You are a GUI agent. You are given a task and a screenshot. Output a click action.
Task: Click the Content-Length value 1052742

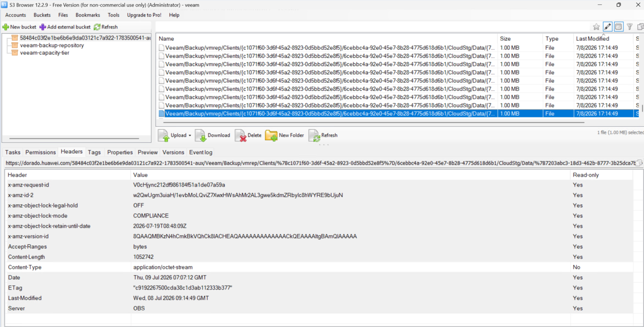pyautogui.click(x=143, y=257)
